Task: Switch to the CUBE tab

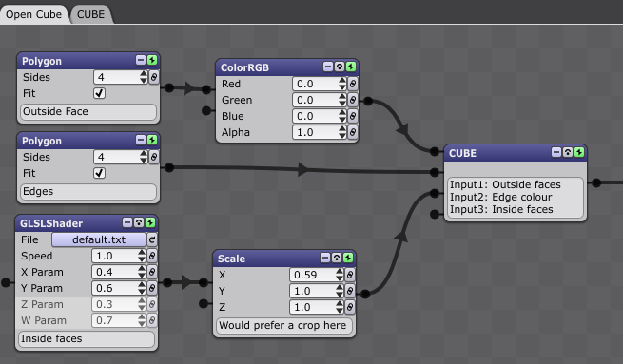Action: point(90,14)
